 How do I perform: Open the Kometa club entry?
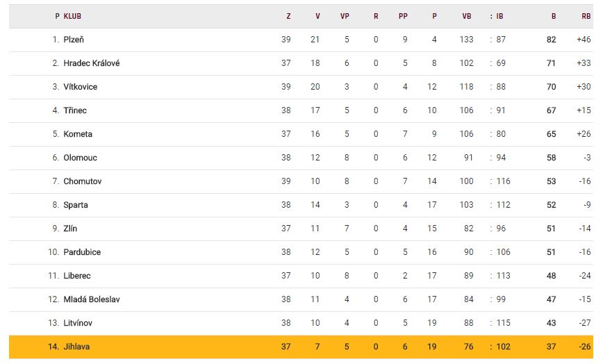coord(78,134)
